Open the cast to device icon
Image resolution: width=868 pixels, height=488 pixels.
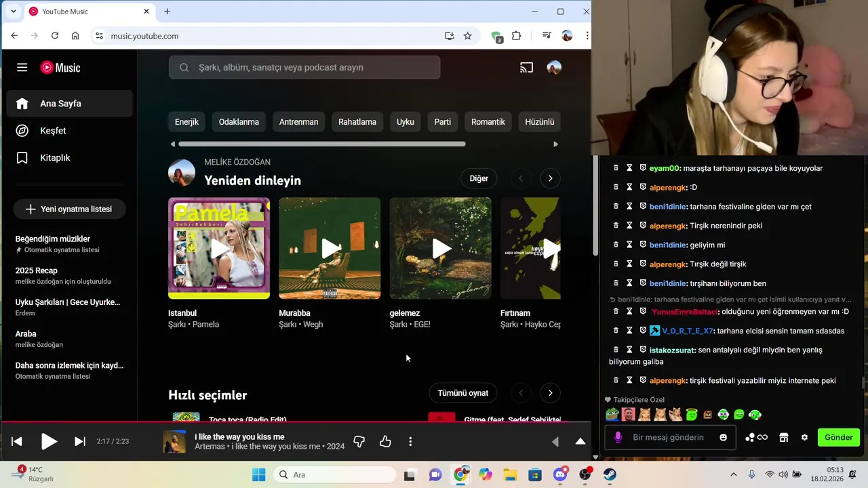[527, 67]
